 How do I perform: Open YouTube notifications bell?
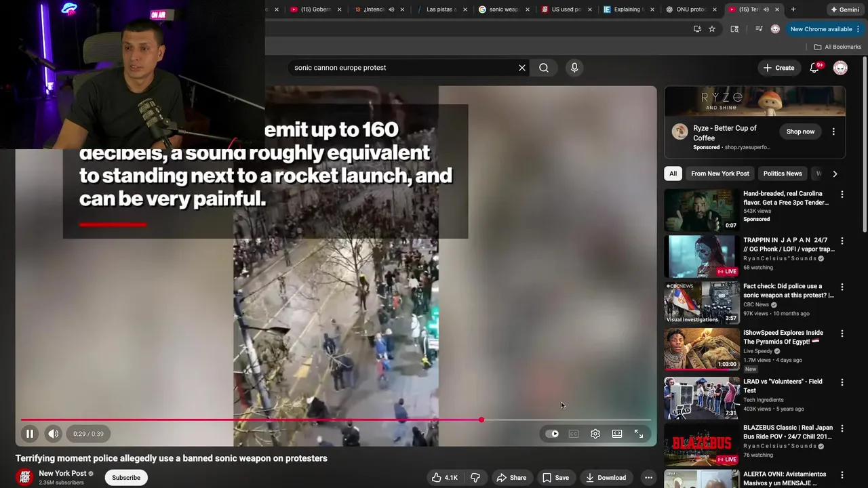coord(815,68)
